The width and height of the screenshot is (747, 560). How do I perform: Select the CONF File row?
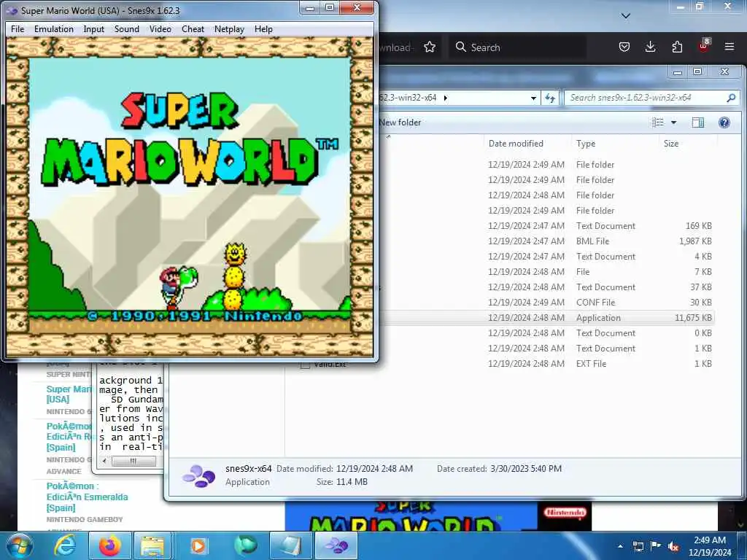pos(548,302)
